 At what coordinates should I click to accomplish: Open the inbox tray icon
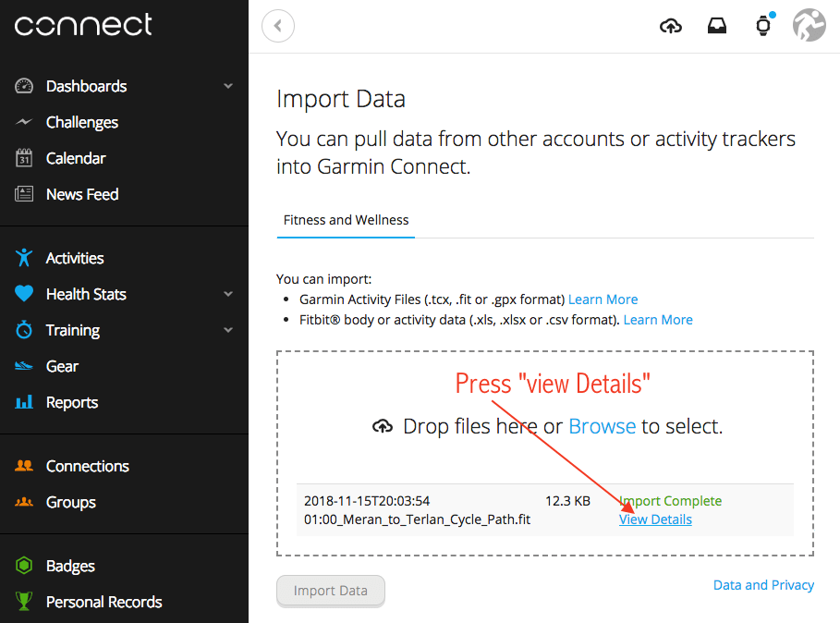tap(717, 26)
